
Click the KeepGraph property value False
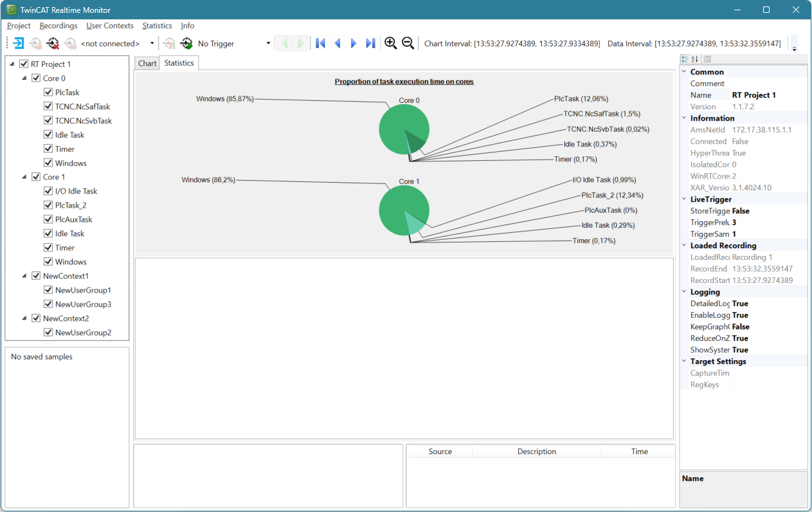point(769,327)
